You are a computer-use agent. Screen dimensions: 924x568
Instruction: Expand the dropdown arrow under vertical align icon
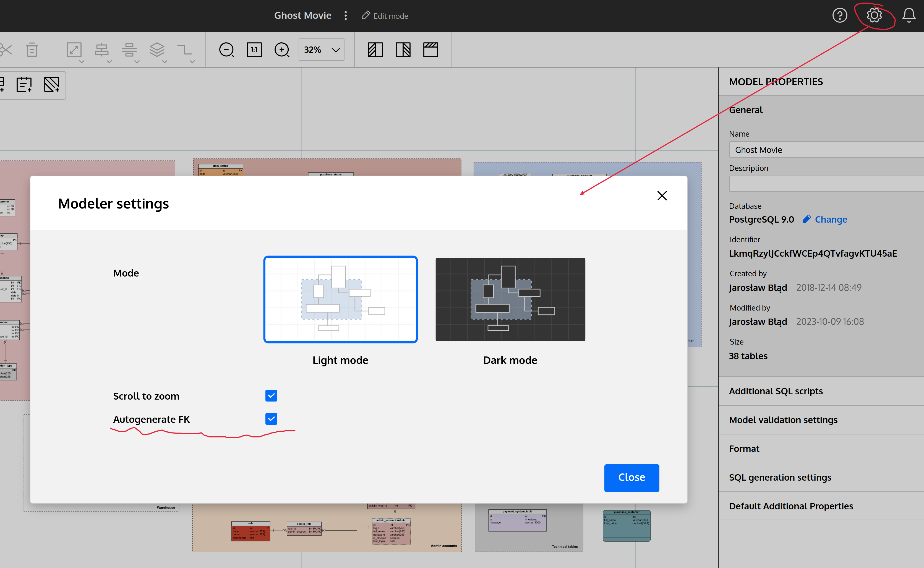137,62
